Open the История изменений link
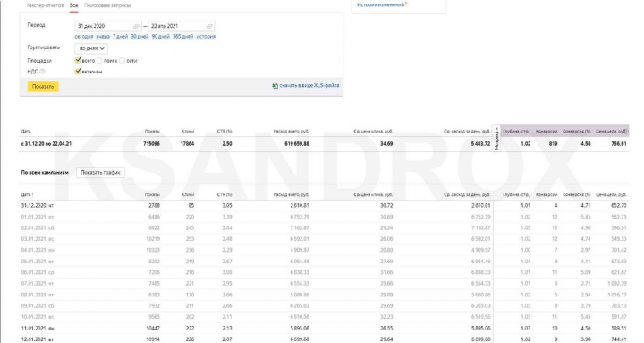 click(x=381, y=5)
